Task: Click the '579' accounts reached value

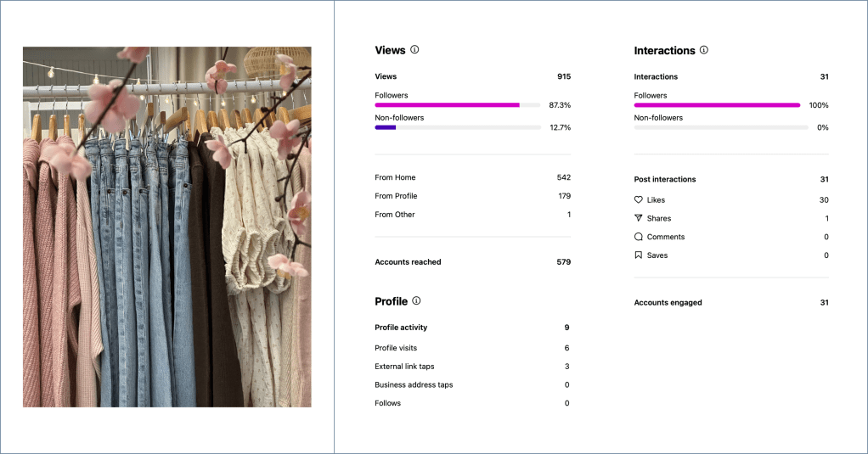Action: coord(564,262)
